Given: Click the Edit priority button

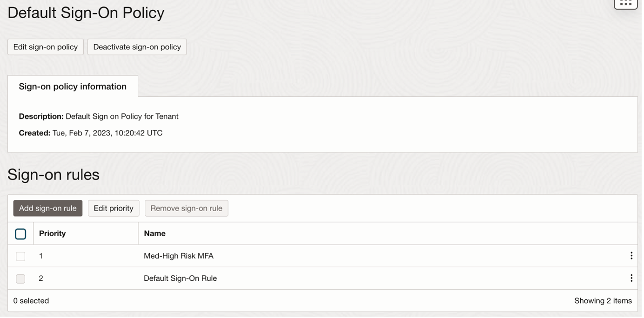Looking at the screenshot, I should [x=113, y=208].
